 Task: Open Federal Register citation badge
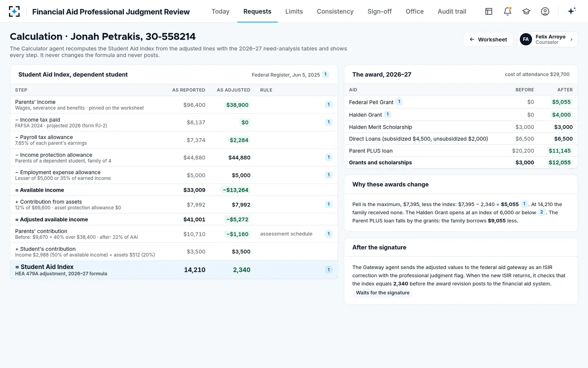click(x=325, y=74)
